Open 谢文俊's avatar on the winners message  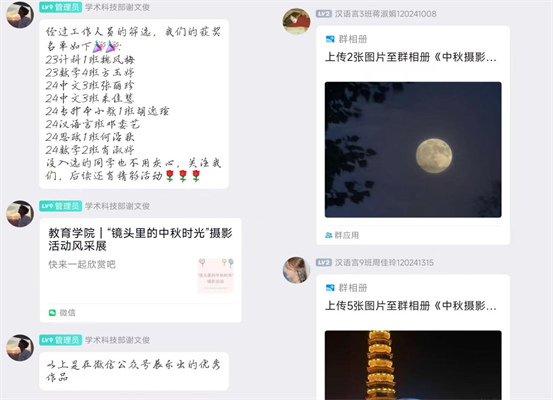pos(20,15)
